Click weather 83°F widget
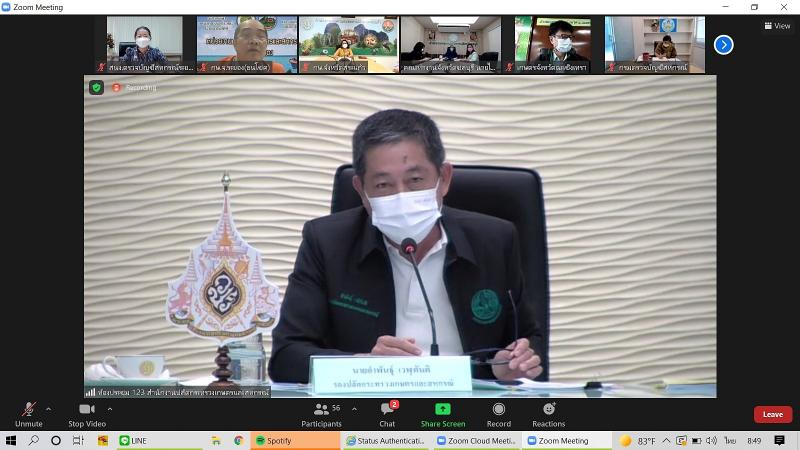Image resolution: width=800 pixels, height=450 pixels. (x=637, y=441)
